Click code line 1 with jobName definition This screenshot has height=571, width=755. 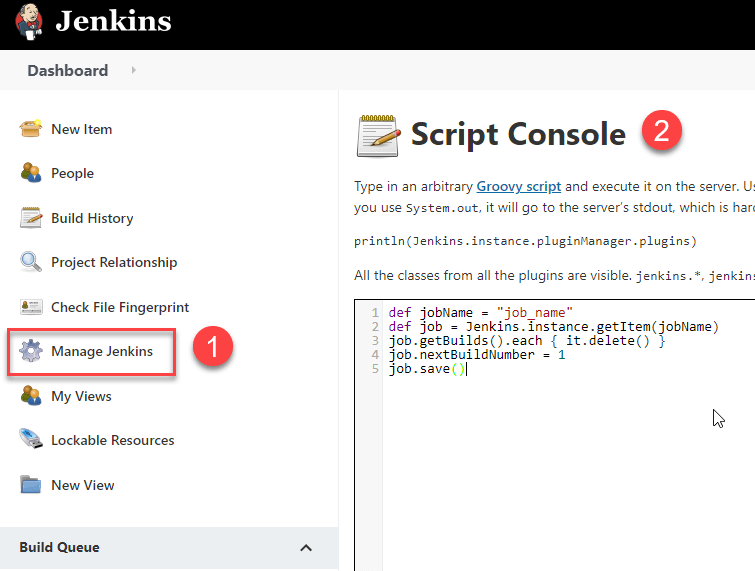point(481,312)
